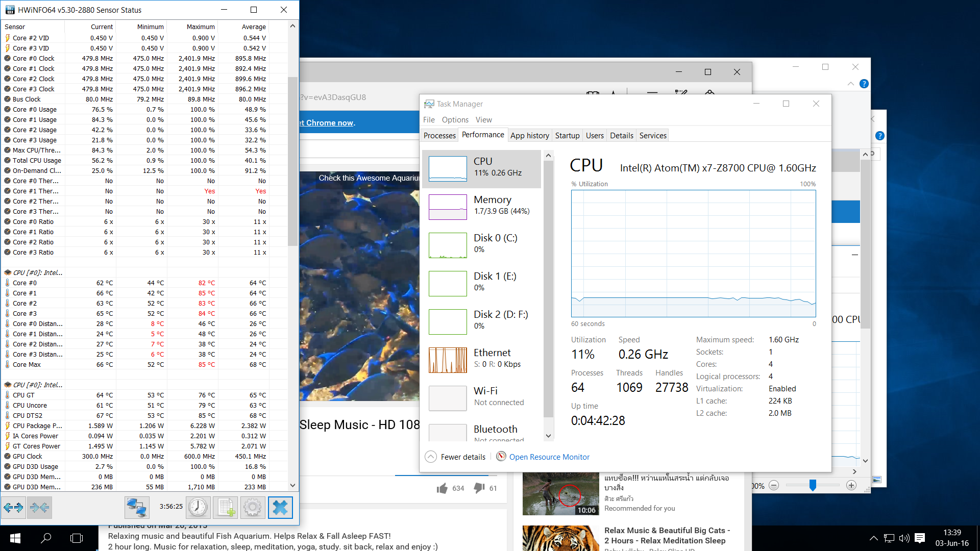The width and height of the screenshot is (980, 551).
Task: Click the collapse sensor columns arrows in HWiNFO
Action: tap(39, 508)
